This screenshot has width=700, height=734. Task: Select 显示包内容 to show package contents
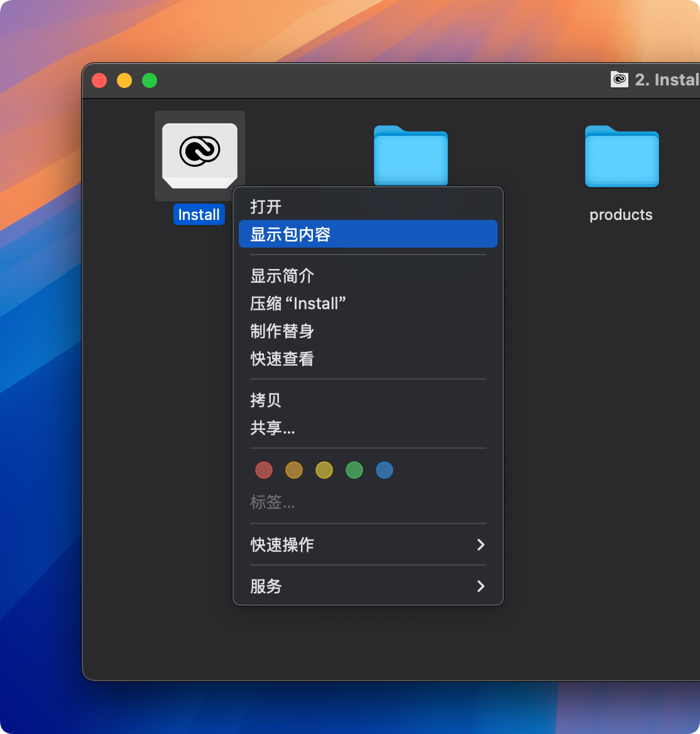pyautogui.click(x=290, y=234)
